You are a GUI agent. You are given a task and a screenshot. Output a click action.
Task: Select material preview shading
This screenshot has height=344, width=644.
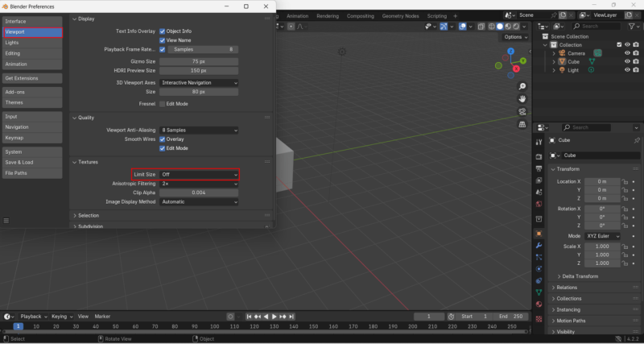(x=508, y=27)
